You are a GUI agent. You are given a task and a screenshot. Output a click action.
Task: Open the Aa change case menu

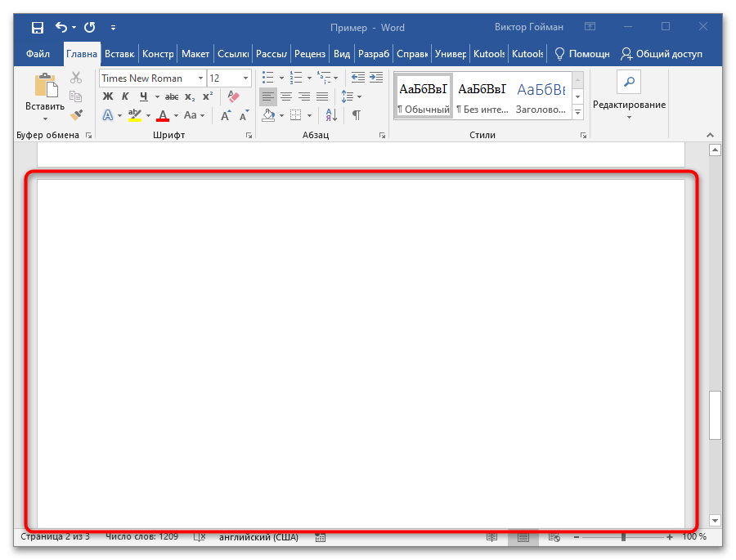(194, 115)
